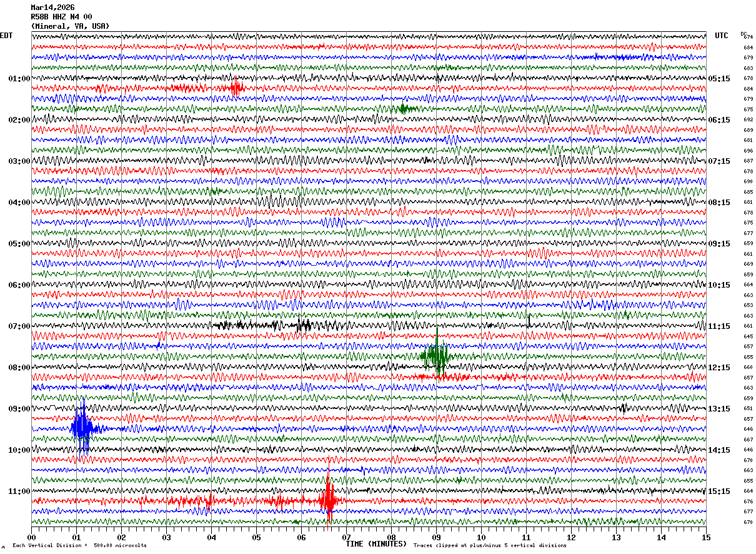The width and height of the screenshot is (756, 554).
Task: Select the 05:00 EDT row label
Action: pyautogui.click(x=19, y=244)
